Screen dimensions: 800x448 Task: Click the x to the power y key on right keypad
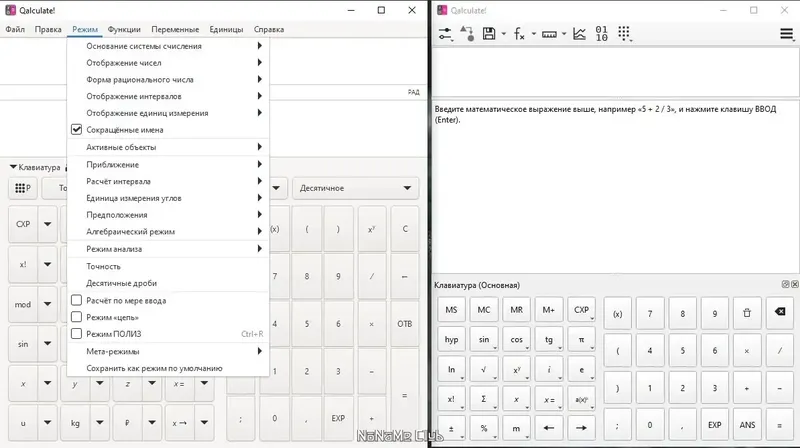[x=516, y=369]
